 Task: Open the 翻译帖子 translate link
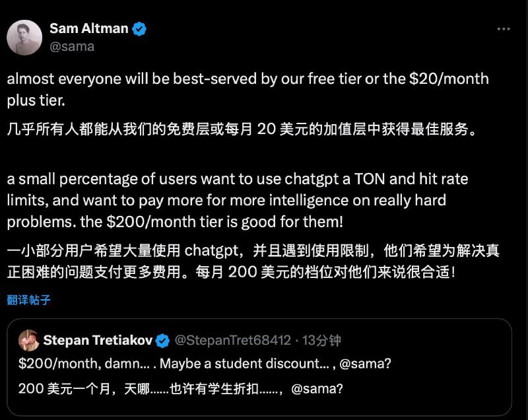point(27,300)
